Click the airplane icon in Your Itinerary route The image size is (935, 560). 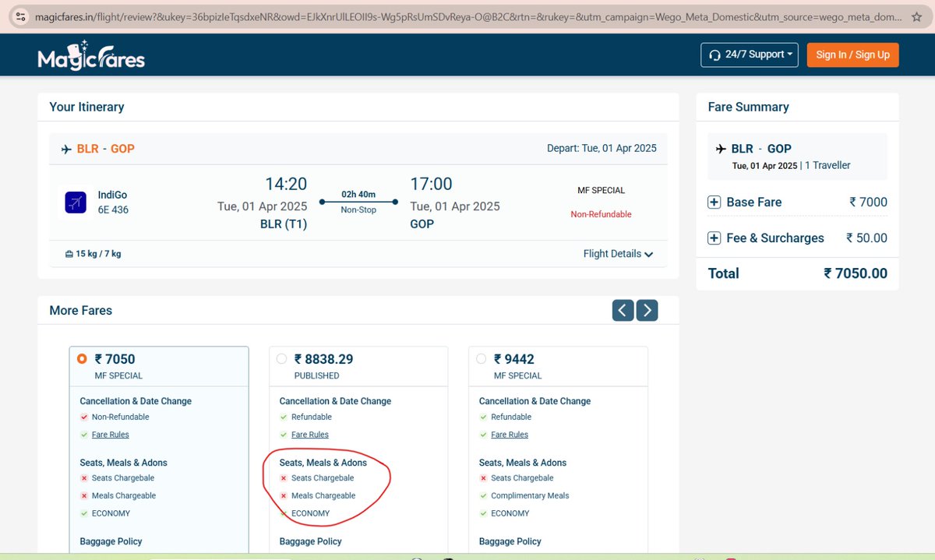65,149
